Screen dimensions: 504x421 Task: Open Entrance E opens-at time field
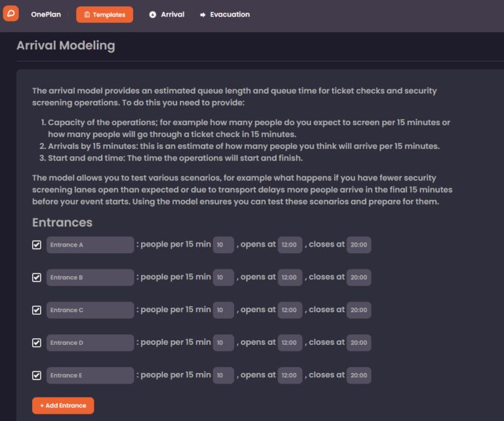tap(290, 375)
